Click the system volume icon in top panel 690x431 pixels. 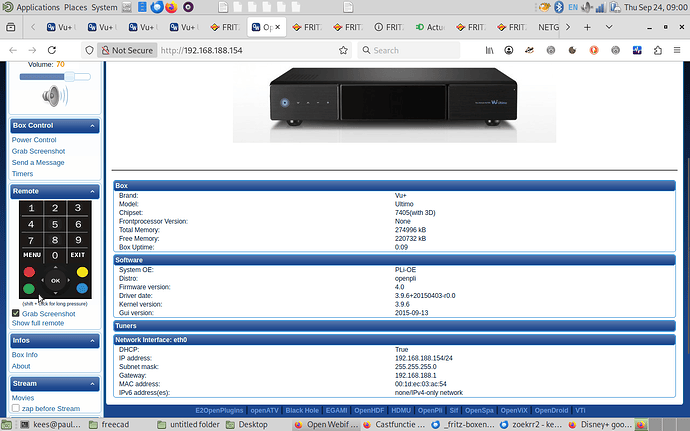586,7
